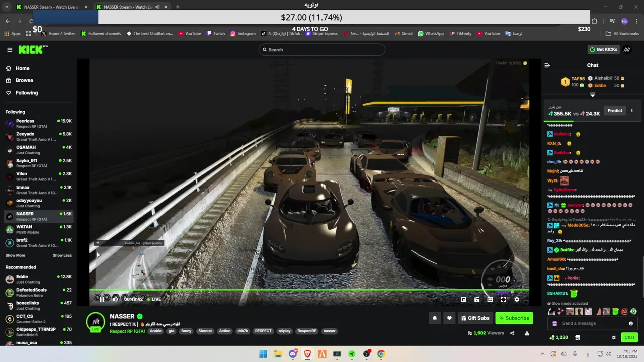
Task: Follow NASSER with the heart button
Action: pos(449,318)
